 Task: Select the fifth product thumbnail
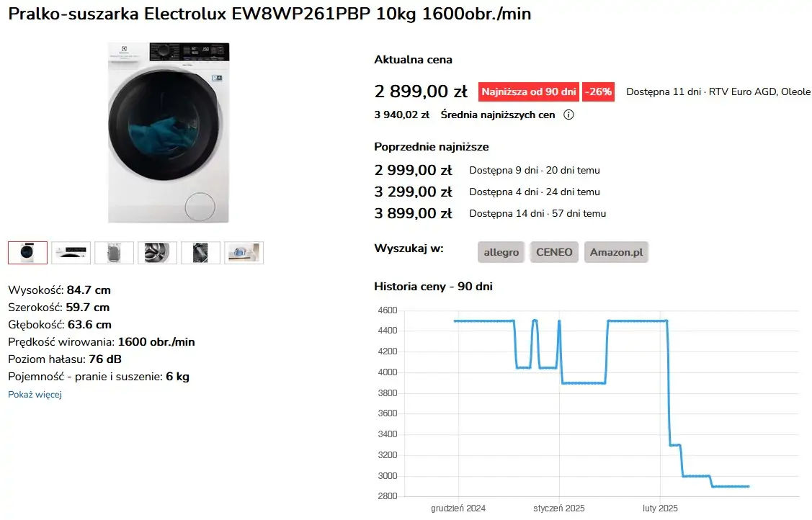click(200, 253)
